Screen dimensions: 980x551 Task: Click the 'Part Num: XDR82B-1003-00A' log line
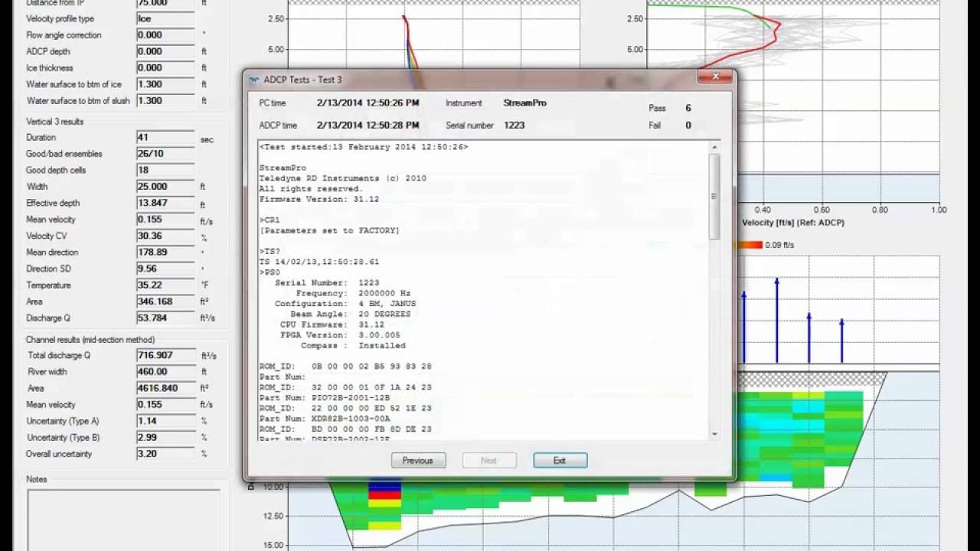point(324,419)
